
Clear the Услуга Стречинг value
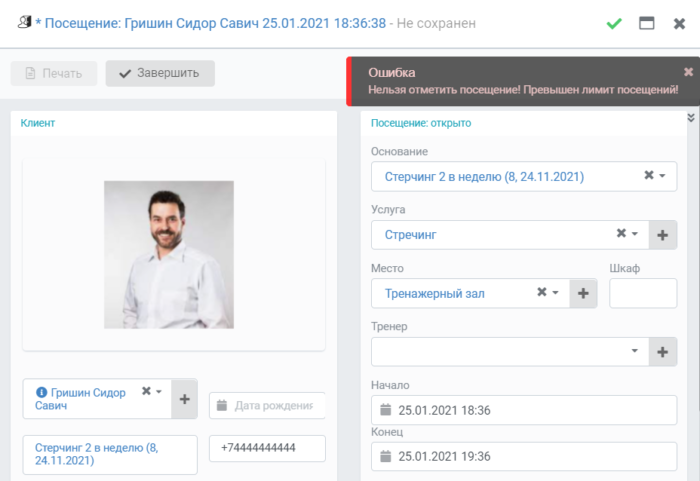point(621,233)
